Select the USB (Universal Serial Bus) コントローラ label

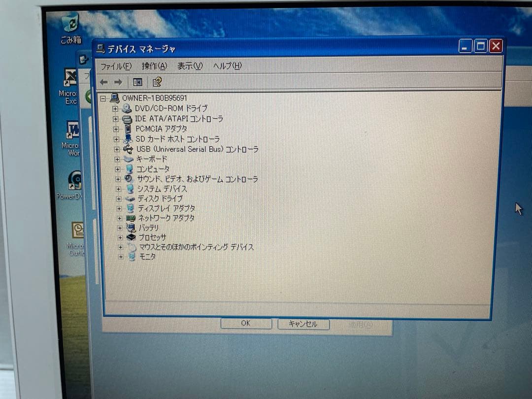[x=198, y=149]
